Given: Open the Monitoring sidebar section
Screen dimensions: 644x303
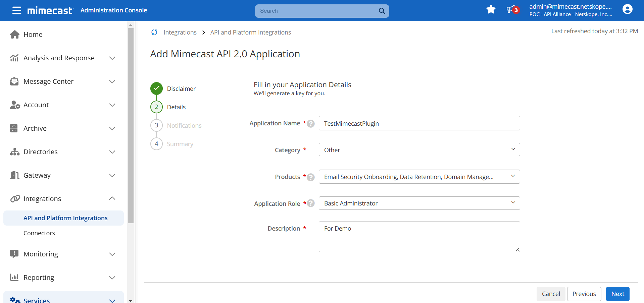Looking at the screenshot, I should pyautogui.click(x=41, y=254).
